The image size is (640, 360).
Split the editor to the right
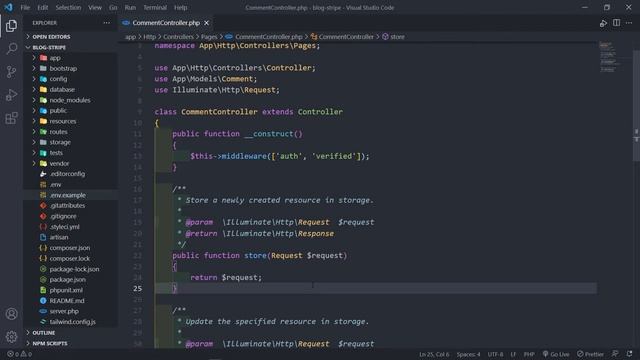coord(616,23)
